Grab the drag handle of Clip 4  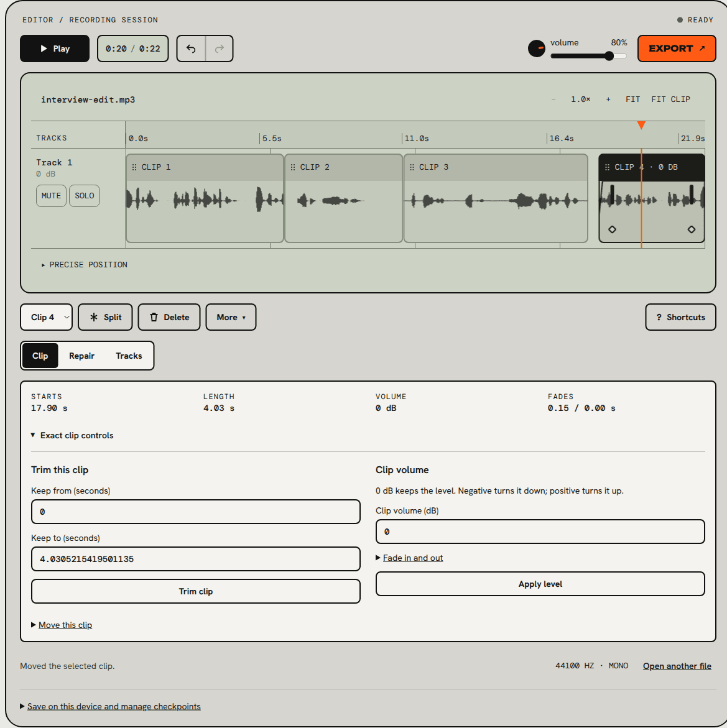[607, 167]
